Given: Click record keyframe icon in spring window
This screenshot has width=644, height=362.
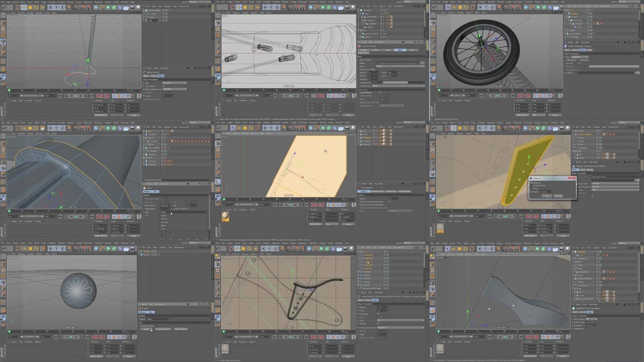Looking at the screenshot, I should click(98, 96).
